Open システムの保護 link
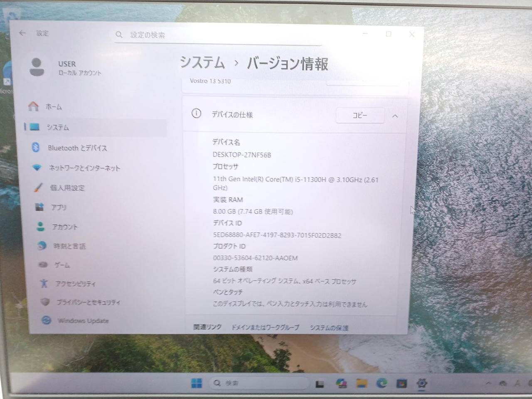 329,328
